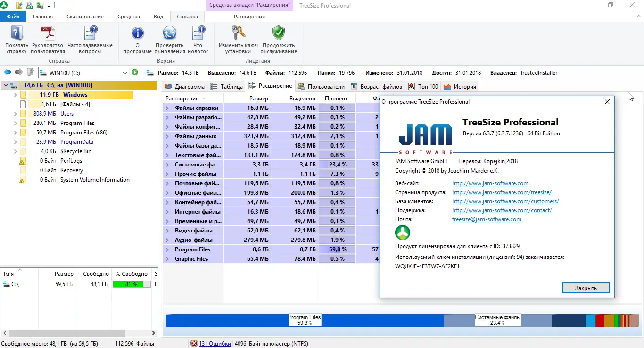The height and width of the screenshot is (348, 644).
Task: Switch to the Главная ribbon tab
Action: [x=43, y=17]
